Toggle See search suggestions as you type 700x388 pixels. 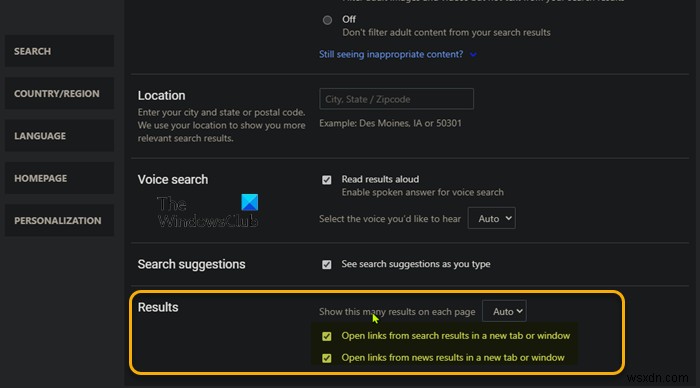pos(327,264)
